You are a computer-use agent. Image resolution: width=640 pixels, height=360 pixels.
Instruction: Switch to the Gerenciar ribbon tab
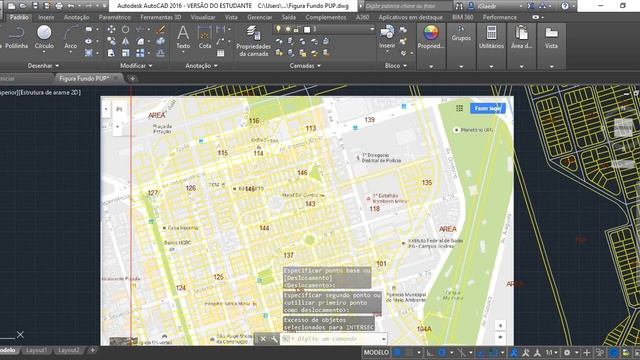[260, 17]
